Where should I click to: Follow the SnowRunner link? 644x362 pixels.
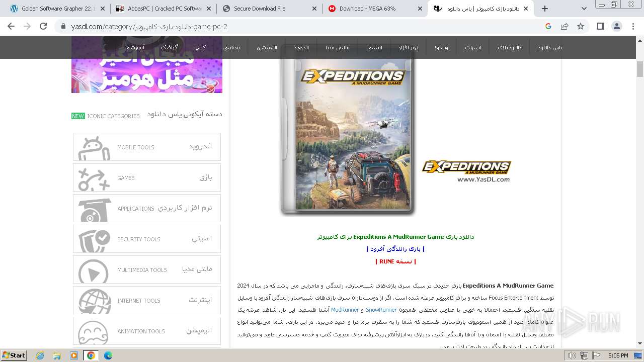pos(381,310)
